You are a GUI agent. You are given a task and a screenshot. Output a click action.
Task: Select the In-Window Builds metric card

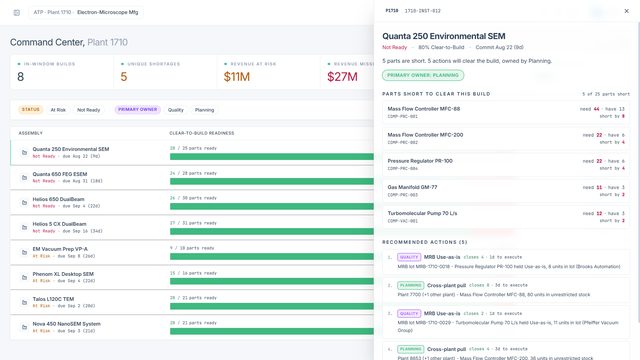click(62, 72)
